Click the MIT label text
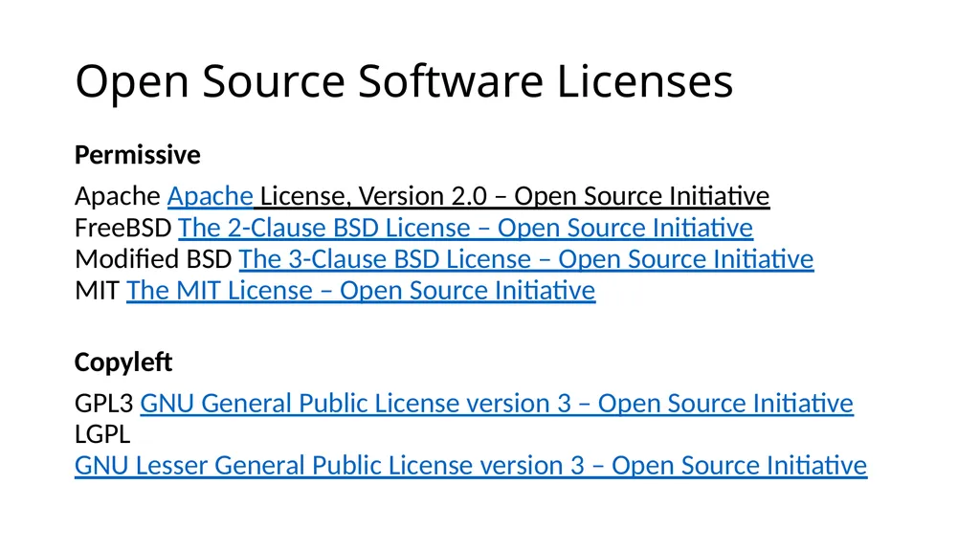The height and width of the screenshot is (550, 980). pyautogui.click(x=97, y=290)
